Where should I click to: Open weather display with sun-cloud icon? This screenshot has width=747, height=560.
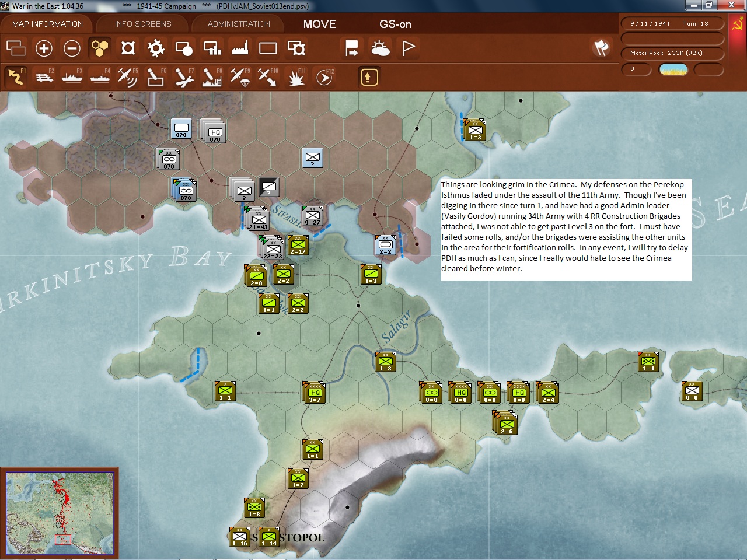381,48
